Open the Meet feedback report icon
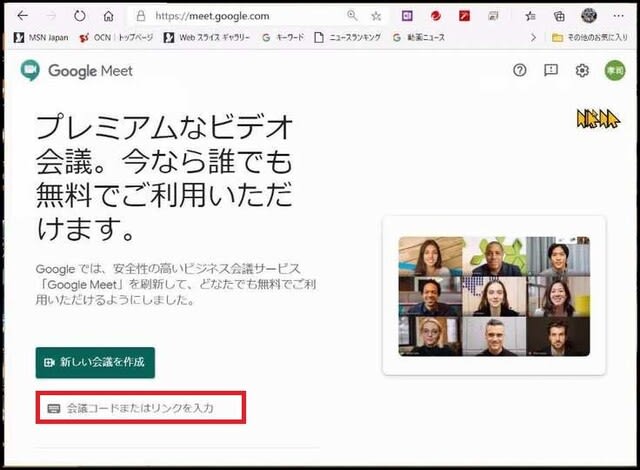This screenshot has width=640, height=470. pos(551,71)
